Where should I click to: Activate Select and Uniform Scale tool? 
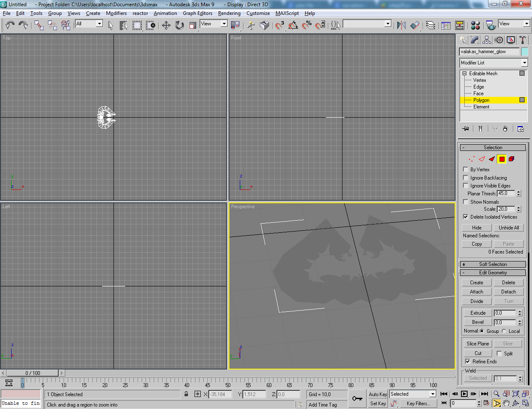192,25
